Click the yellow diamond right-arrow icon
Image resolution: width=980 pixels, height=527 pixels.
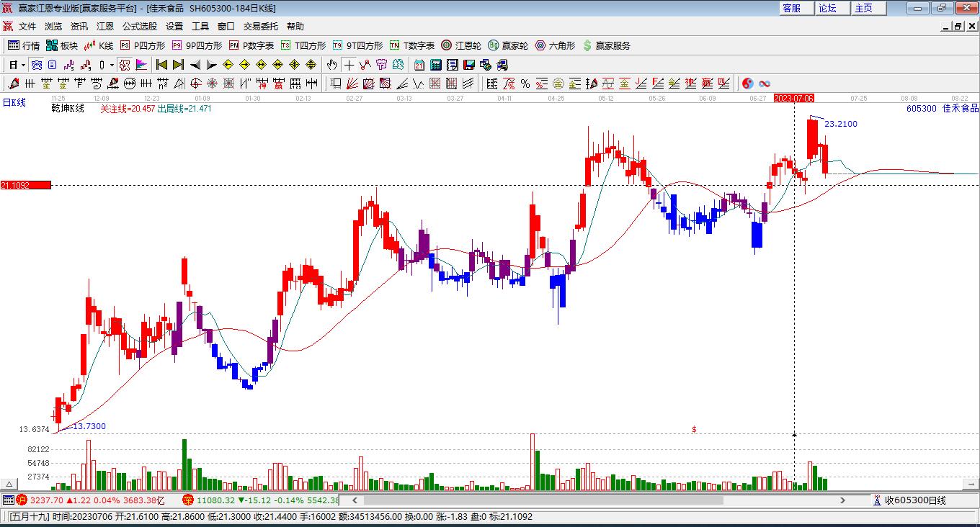(x=245, y=65)
